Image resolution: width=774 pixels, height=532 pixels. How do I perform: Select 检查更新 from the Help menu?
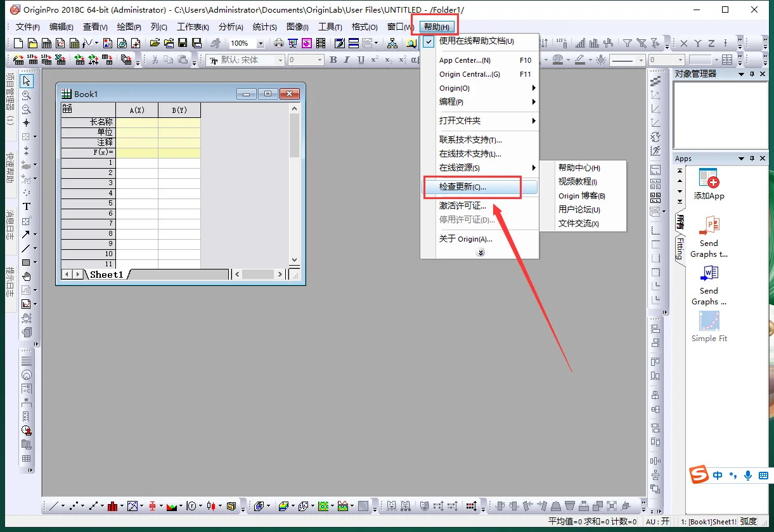point(463,187)
